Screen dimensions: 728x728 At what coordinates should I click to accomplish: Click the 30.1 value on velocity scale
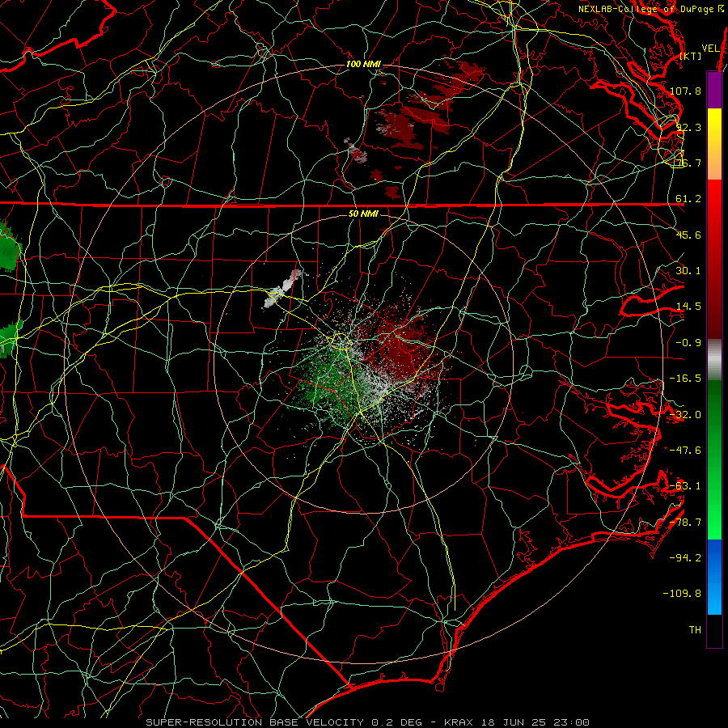[688, 271]
